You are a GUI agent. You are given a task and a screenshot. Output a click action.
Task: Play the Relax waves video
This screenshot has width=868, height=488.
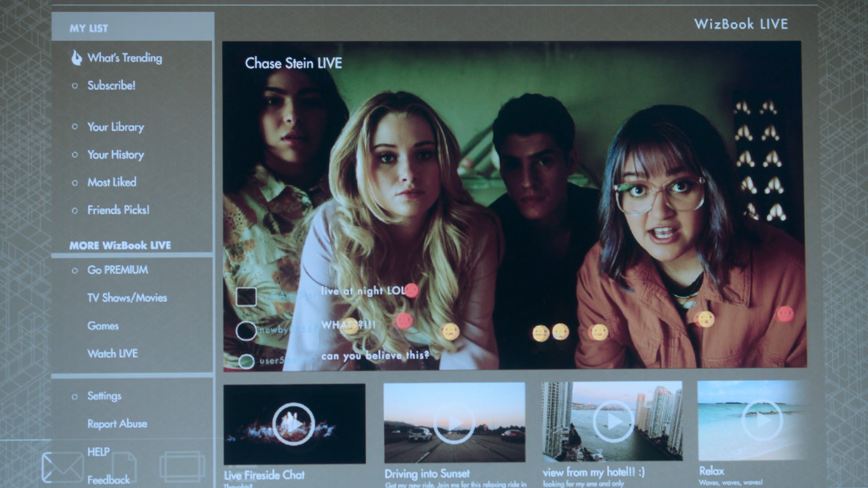762,420
